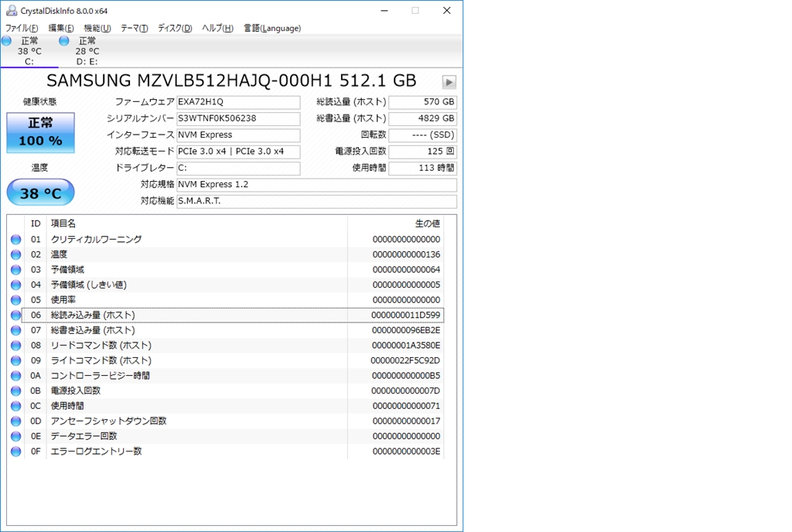The height and width of the screenshot is (532, 792).
Task: Click the status dot for ライトコマンド数 row
Action: (16, 361)
